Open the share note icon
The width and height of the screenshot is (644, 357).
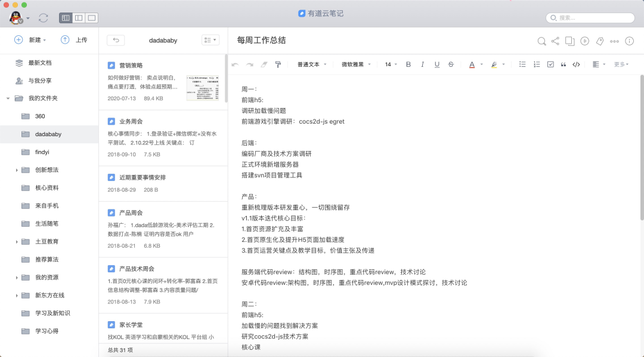pos(555,41)
